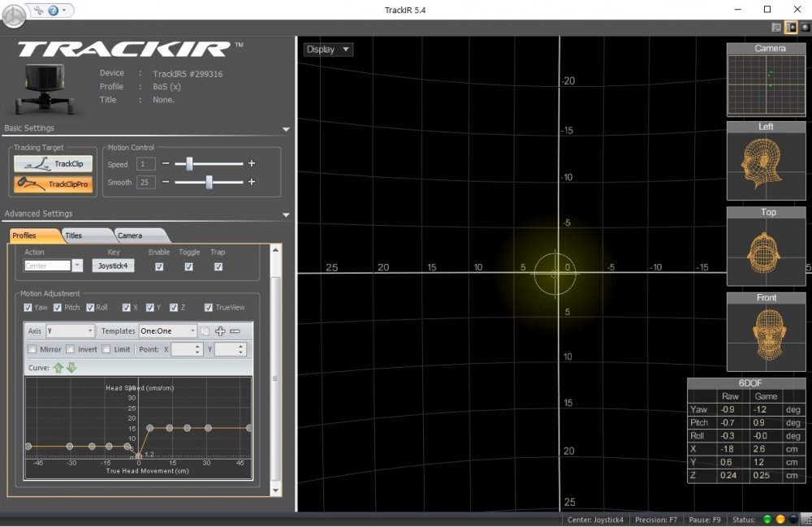Click the round TrackIR application logo button

click(14, 15)
